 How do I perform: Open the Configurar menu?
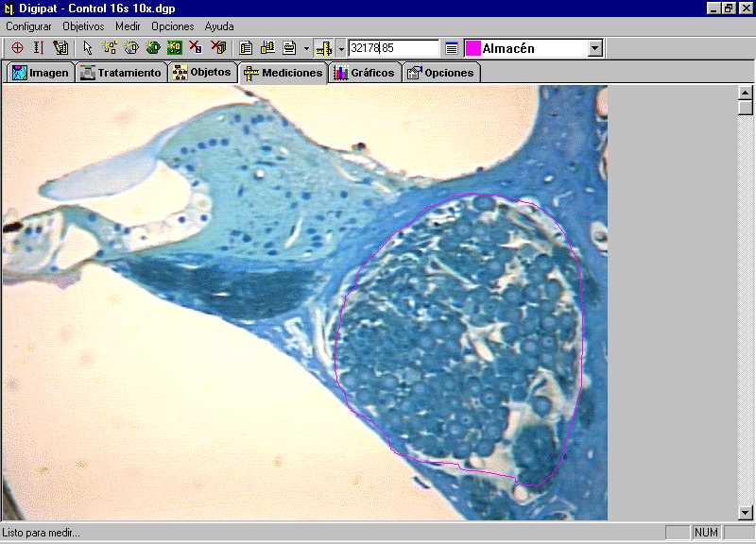(28, 26)
